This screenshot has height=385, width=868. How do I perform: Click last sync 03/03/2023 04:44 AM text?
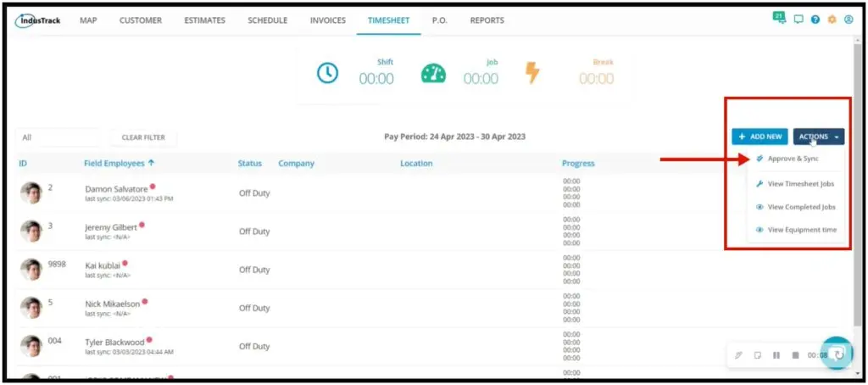[x=129, y=352]
